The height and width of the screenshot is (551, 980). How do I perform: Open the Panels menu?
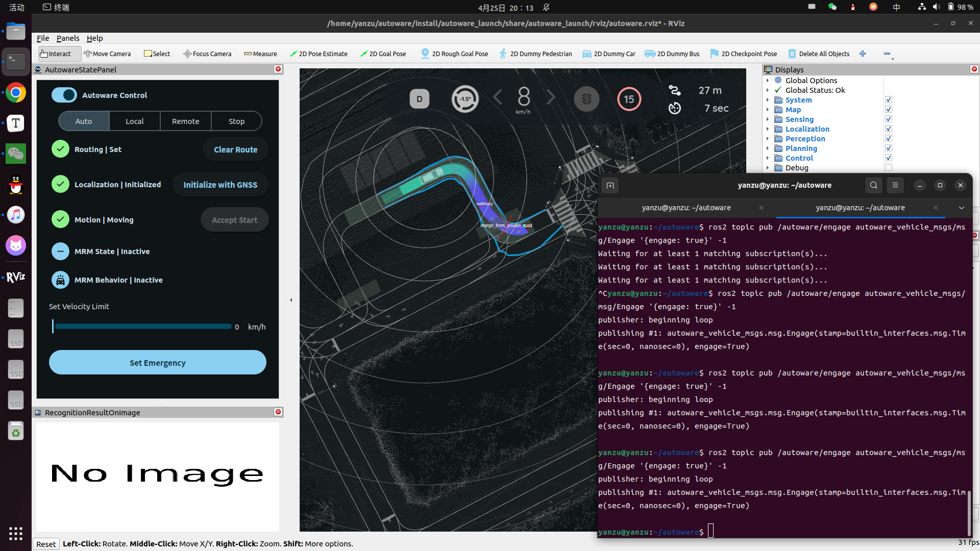click(68, 38)
